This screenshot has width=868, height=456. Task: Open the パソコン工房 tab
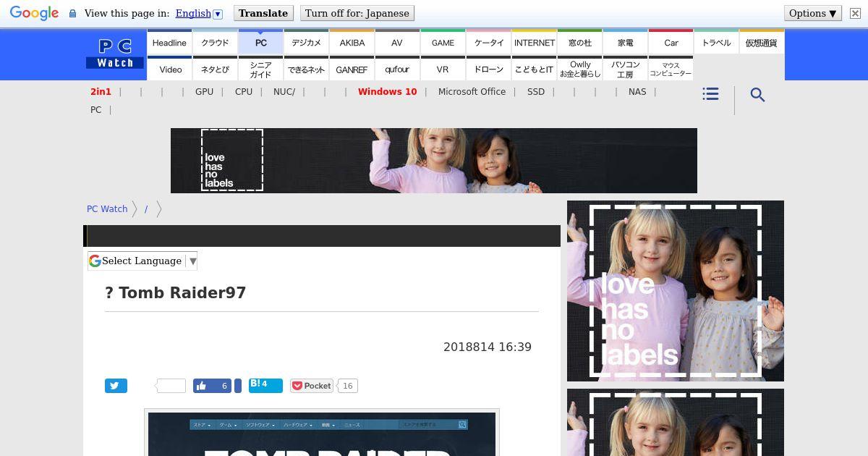pos(625,69)
